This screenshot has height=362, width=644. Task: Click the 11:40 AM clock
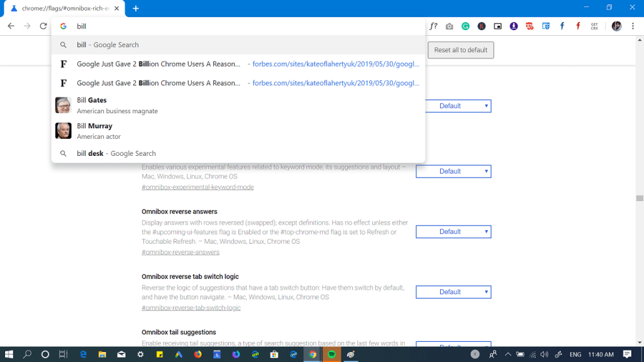(601, 354)
